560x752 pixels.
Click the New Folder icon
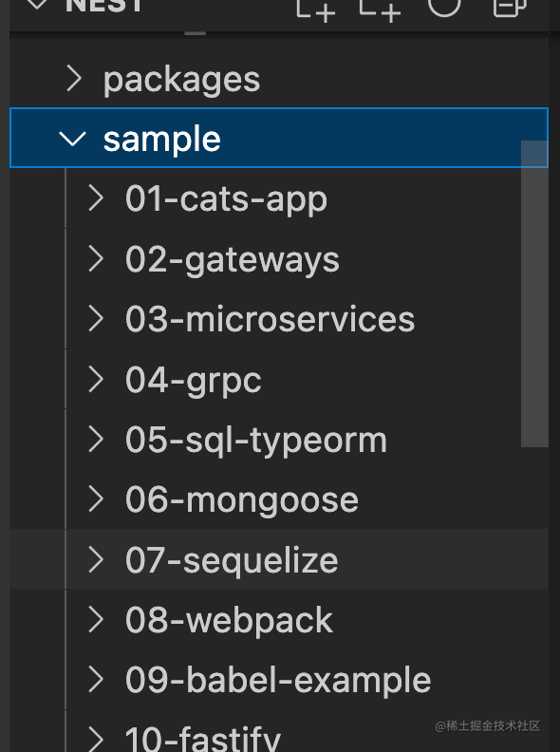coord(381,9)
